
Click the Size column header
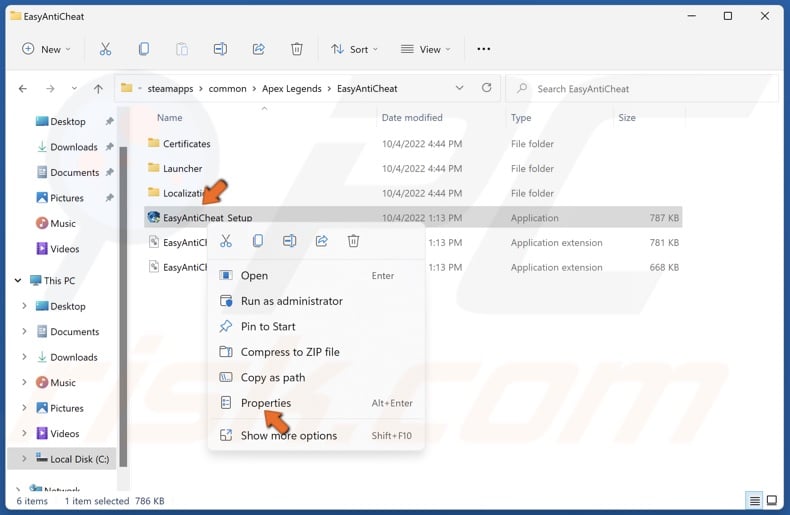coord(626,117)
